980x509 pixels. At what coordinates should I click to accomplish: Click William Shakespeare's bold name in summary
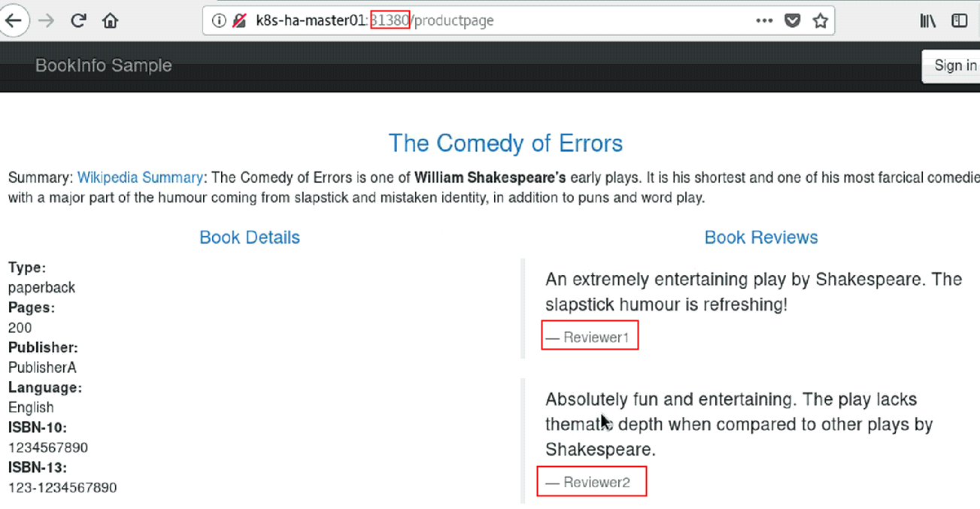coord(490,178)
